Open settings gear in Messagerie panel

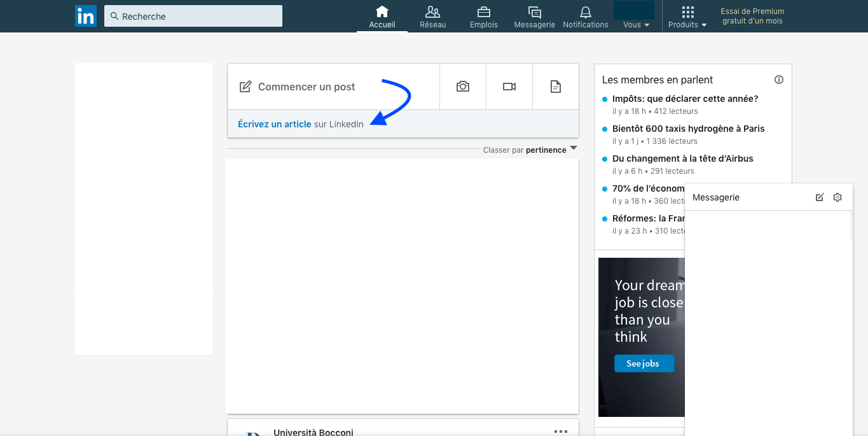(837, 197)
